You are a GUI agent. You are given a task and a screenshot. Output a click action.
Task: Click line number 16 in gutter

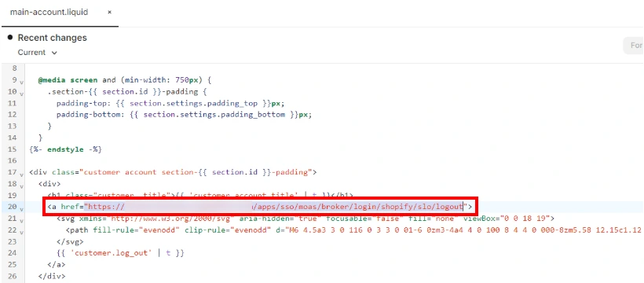pyautogui.click(x=13, y=160)
